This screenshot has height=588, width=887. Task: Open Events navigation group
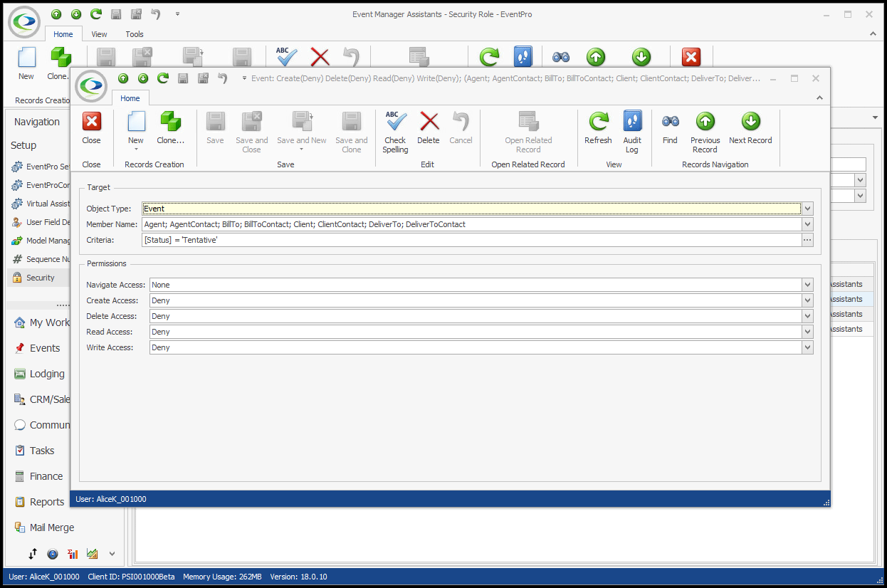(45, 348)
